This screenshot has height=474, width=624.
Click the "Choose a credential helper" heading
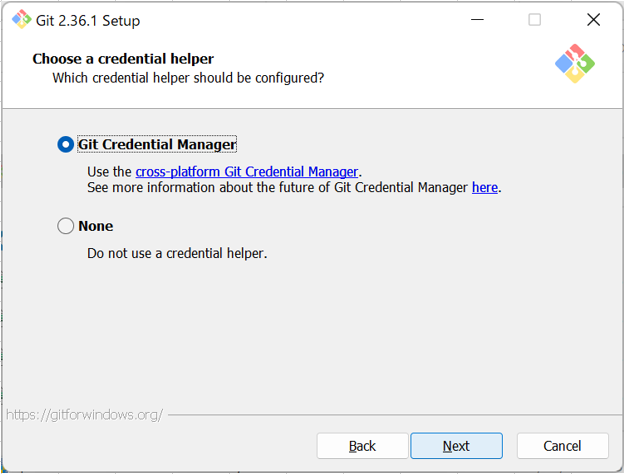click(123, 59)
